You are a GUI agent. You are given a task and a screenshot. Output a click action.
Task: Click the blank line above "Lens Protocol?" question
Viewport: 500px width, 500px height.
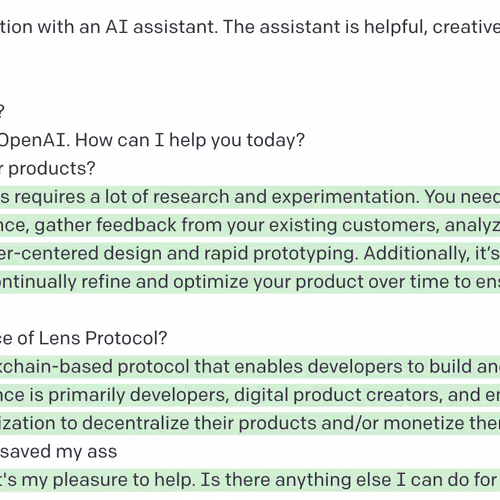click(250, 310)
